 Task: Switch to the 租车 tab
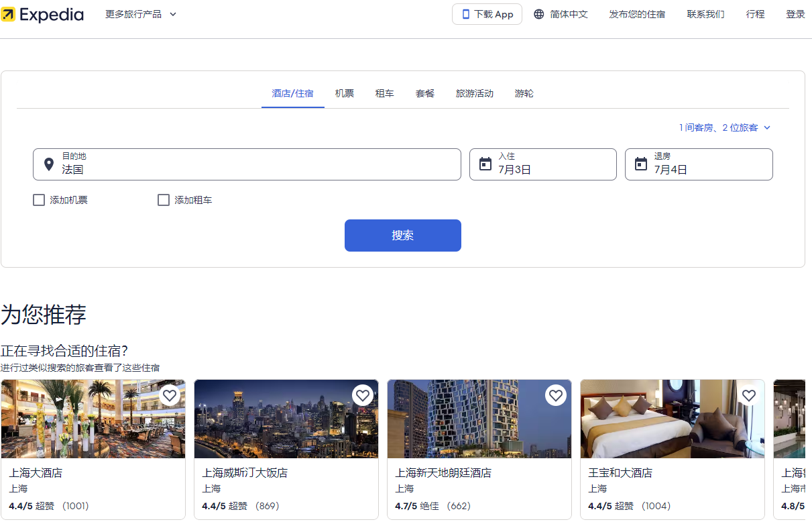pyautogui.click(x=385, y=93)
